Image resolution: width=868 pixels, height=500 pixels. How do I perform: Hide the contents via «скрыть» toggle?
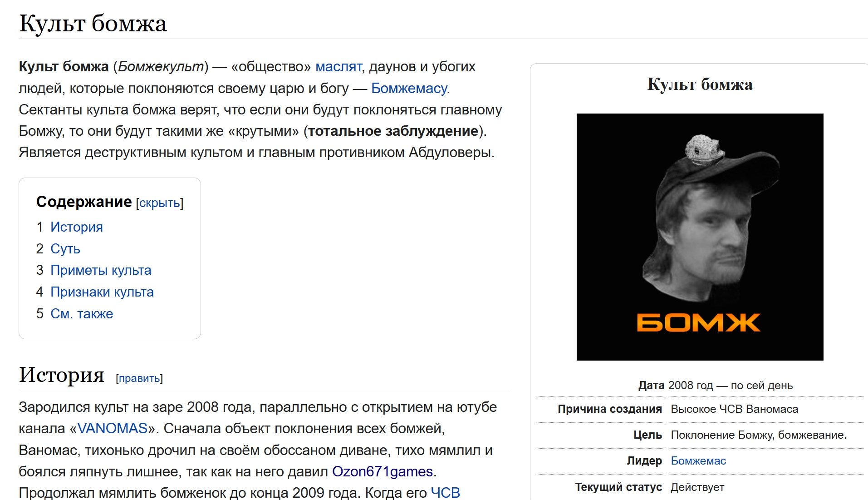(x=160, y=203)
